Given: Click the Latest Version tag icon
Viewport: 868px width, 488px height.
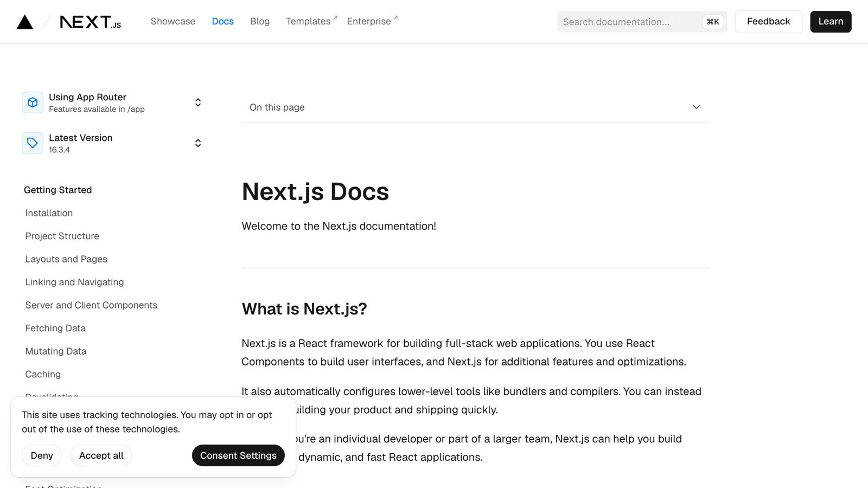Looking at the screenshot, I should (x=33, y=143).
